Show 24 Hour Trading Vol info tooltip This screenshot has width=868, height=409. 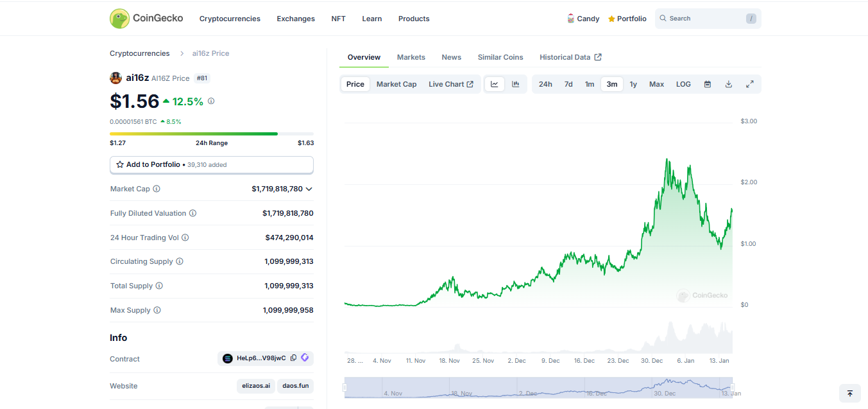click(185, 238)
